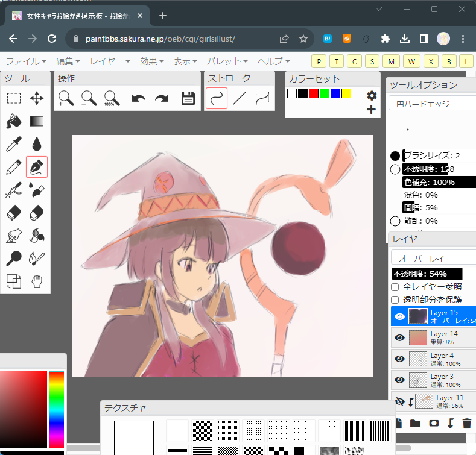The image size is (476, 455).
Task: Hide Layer 4 using eye icon
Action: pos(399,359)
